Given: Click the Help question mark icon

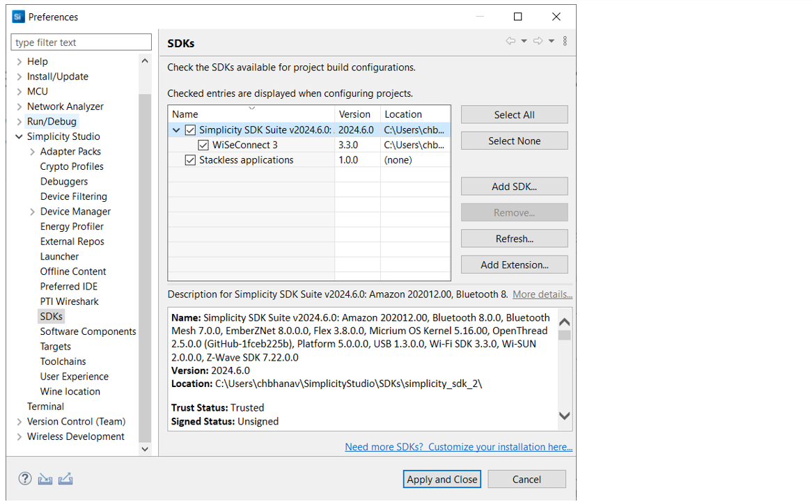Looking at the screenshot, I should coord(25,478).
